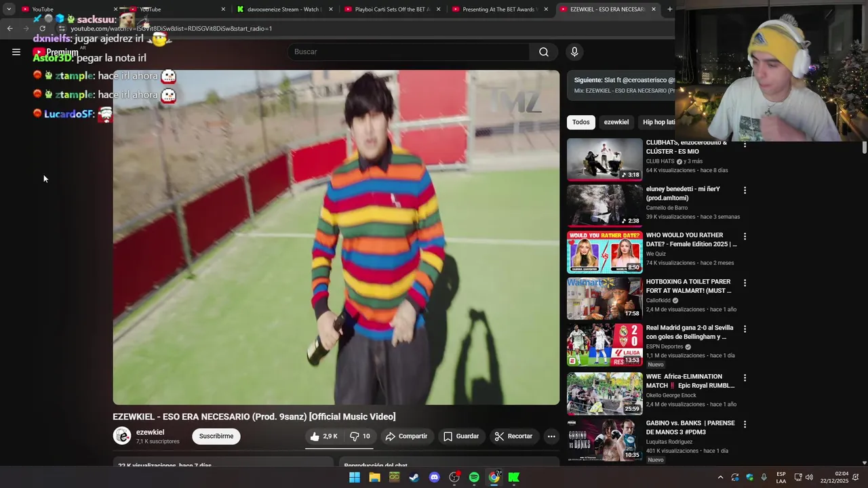This screenshot has height=488, width=868.
Task: Open options menu for HOTBOXING A TOILET video
Action: pyautogui.click(x=745, y=283)
